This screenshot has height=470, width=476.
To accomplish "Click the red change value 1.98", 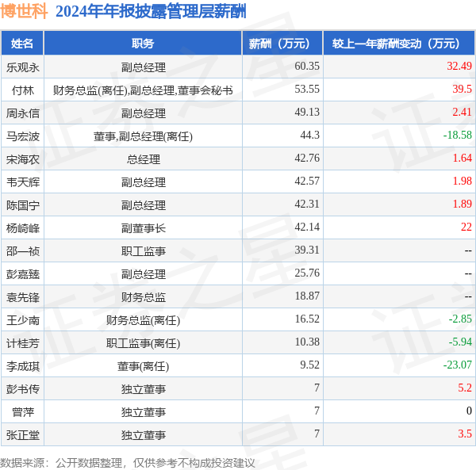I will [462, 181].
